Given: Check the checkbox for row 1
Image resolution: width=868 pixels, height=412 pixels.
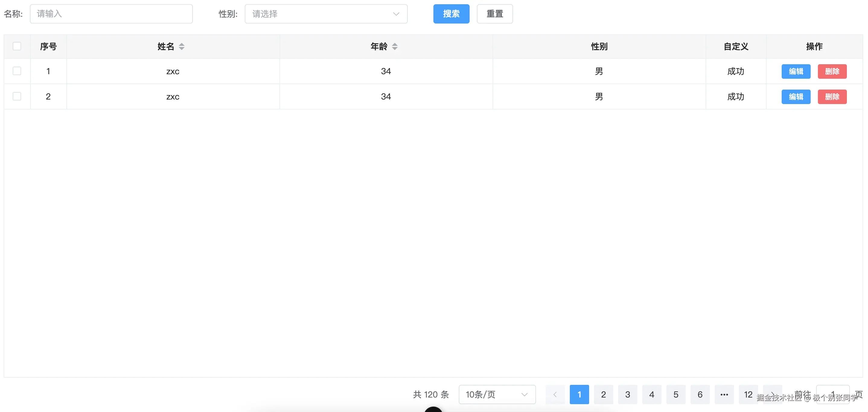Looking at the screenshot, I should [x=17, y=71].
